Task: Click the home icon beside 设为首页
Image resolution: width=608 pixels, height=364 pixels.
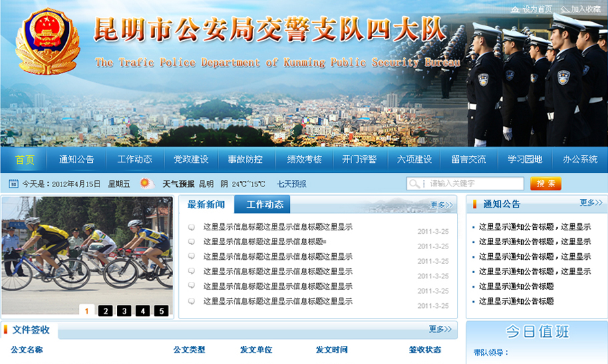Action: click(x=514, y=9)
